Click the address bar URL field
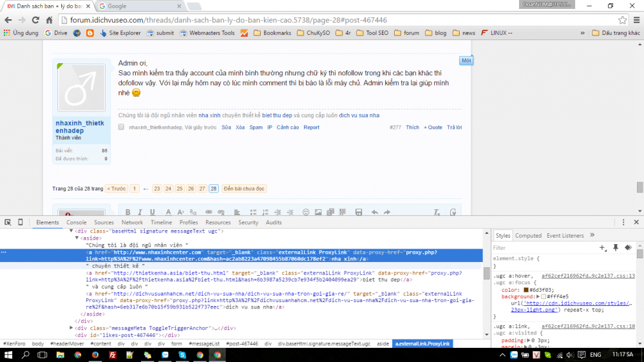644x362 pixels. 337,20
